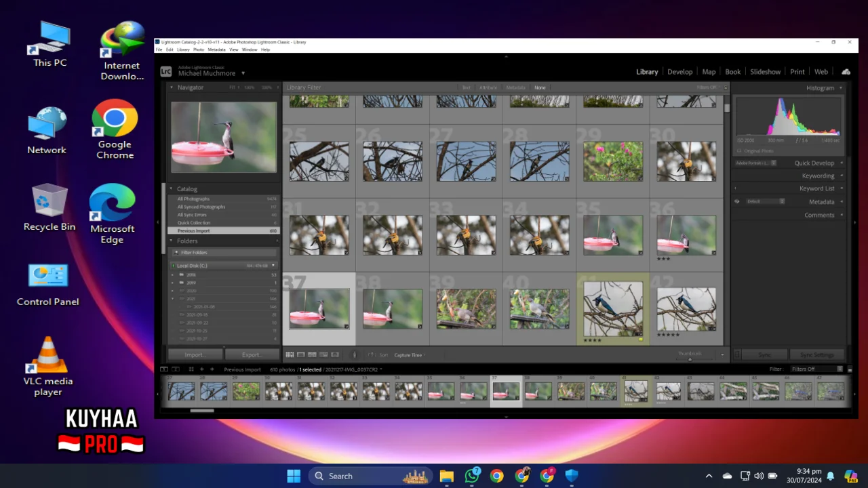Select None in Library Filter bar
Screen dimensions: 868x488
tap(540, 87)
